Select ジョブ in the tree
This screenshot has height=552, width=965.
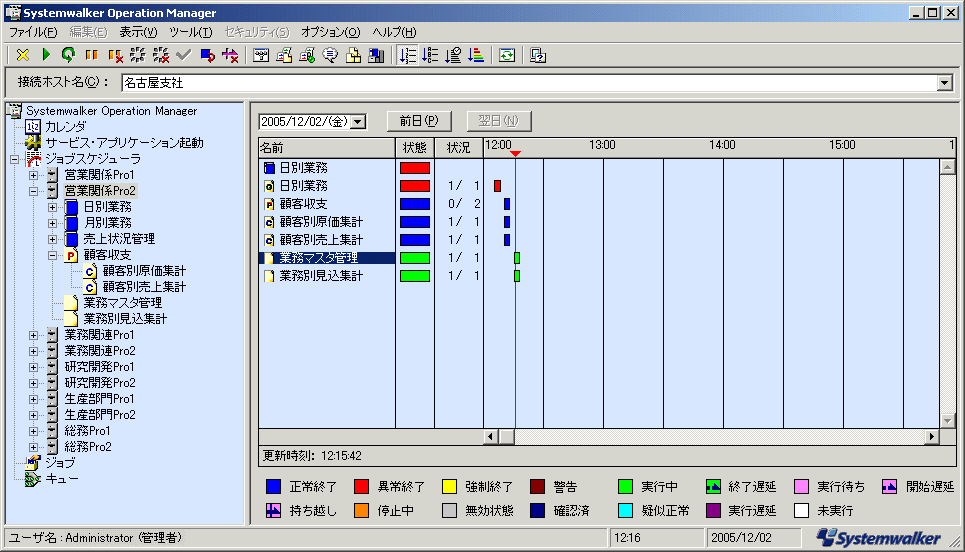click(60, 463)
